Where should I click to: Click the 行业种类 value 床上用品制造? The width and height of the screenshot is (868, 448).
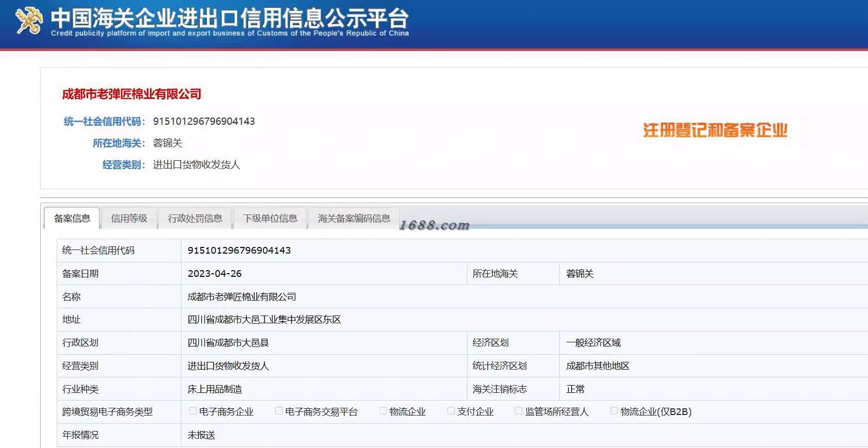pyautogui.click(x=214, y=389)
